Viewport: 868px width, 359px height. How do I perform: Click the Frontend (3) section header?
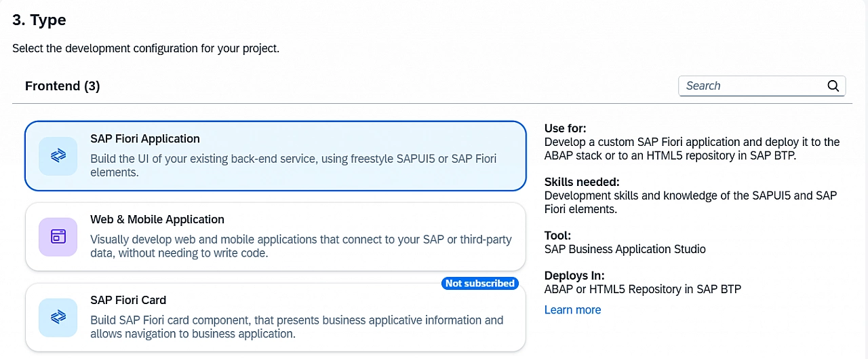(x=62, y=86)
